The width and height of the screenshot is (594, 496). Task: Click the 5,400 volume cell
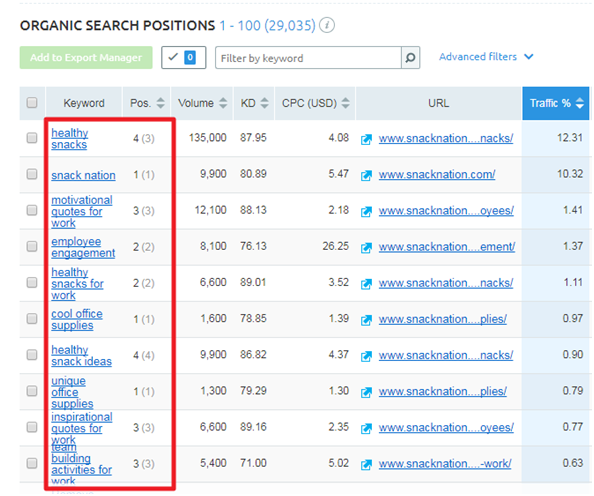click(x=213, y=463)
